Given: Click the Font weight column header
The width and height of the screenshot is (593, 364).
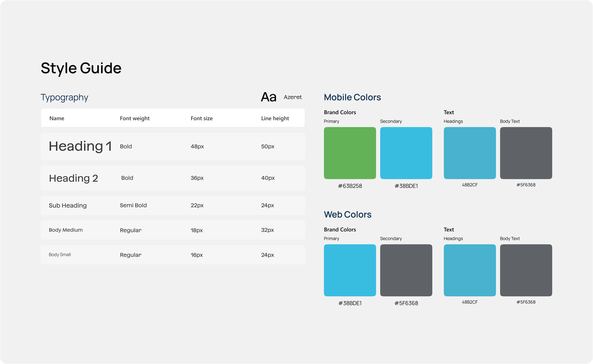Looking at the screenshot, I should pyautogui.click(x=134, y=118).
